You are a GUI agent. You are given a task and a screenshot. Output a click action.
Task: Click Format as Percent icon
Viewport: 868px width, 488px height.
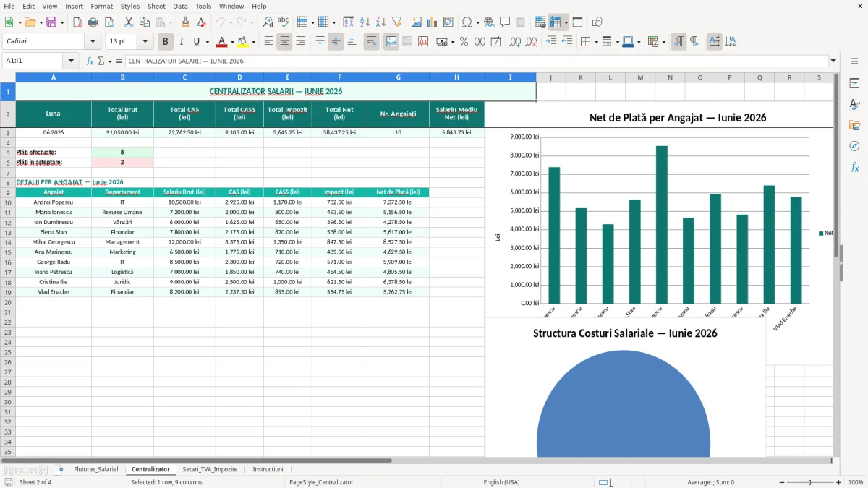pos(464,42)
